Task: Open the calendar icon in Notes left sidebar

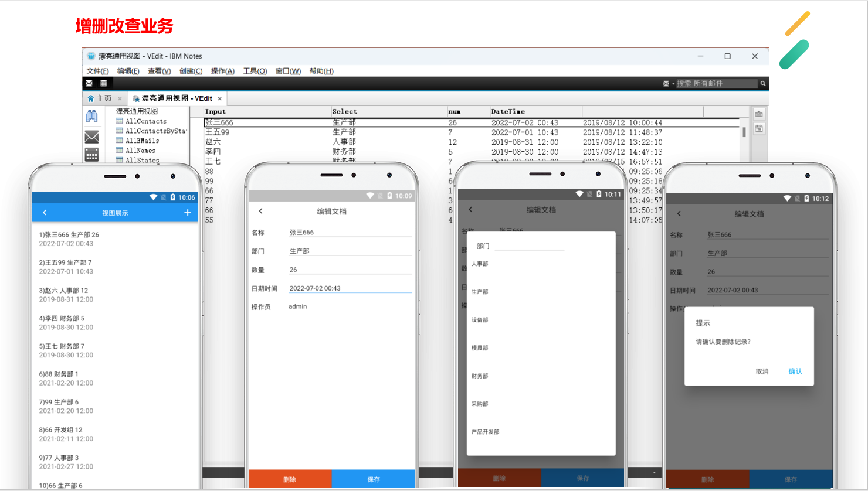Action: 92,155
